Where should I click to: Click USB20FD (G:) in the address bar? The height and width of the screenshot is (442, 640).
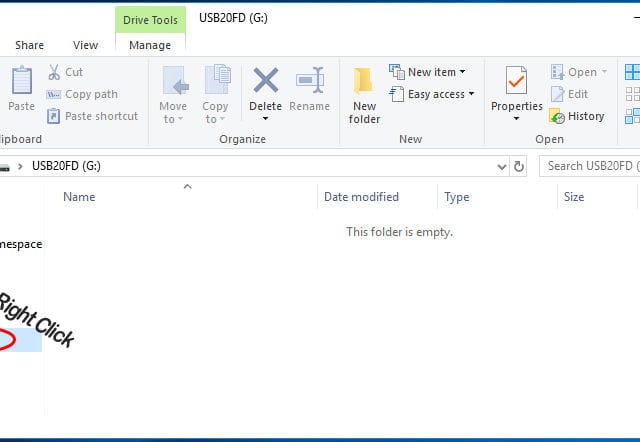click(67, 166)
